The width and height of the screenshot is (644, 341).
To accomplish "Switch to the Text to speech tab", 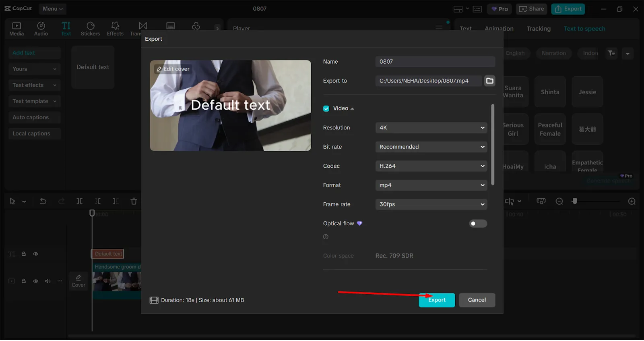I will pyautogui.click(x=584, y=29).
